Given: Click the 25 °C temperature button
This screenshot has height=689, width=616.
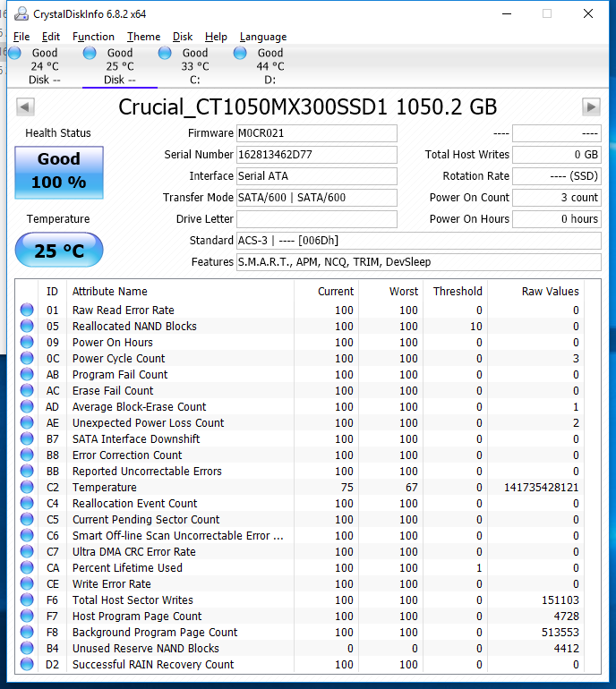Looking at the screenshot, I should click(59, 251).
